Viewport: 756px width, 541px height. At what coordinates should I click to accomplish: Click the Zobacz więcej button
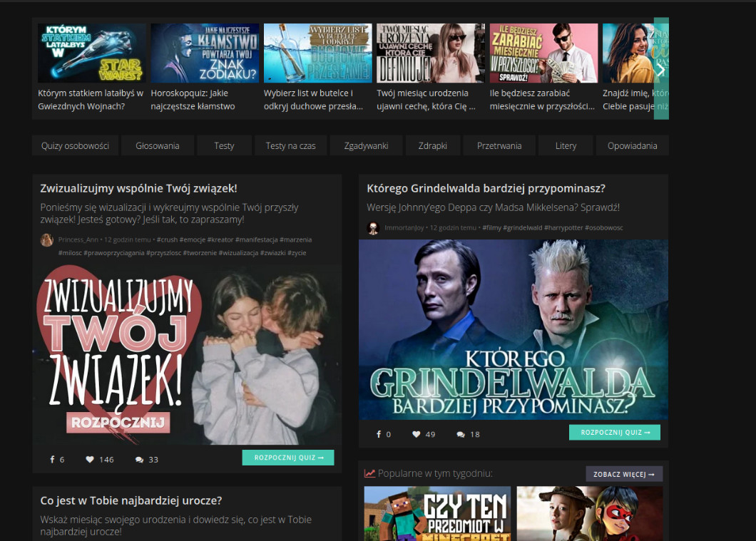click(x=624, y=474)
